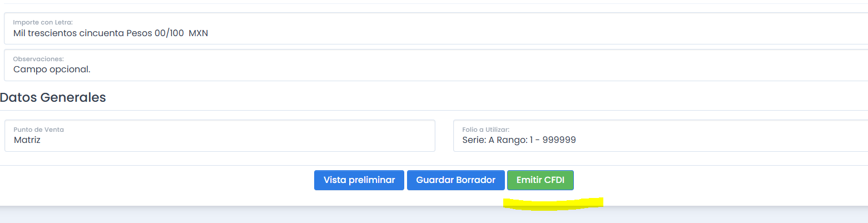Click the Vista preliminar button
The width and height of the screenshot is (868, 223).
359,180
